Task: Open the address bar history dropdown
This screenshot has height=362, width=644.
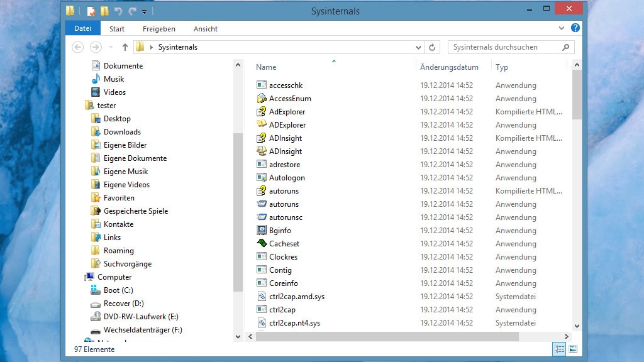Action: (x=418, y=47)
